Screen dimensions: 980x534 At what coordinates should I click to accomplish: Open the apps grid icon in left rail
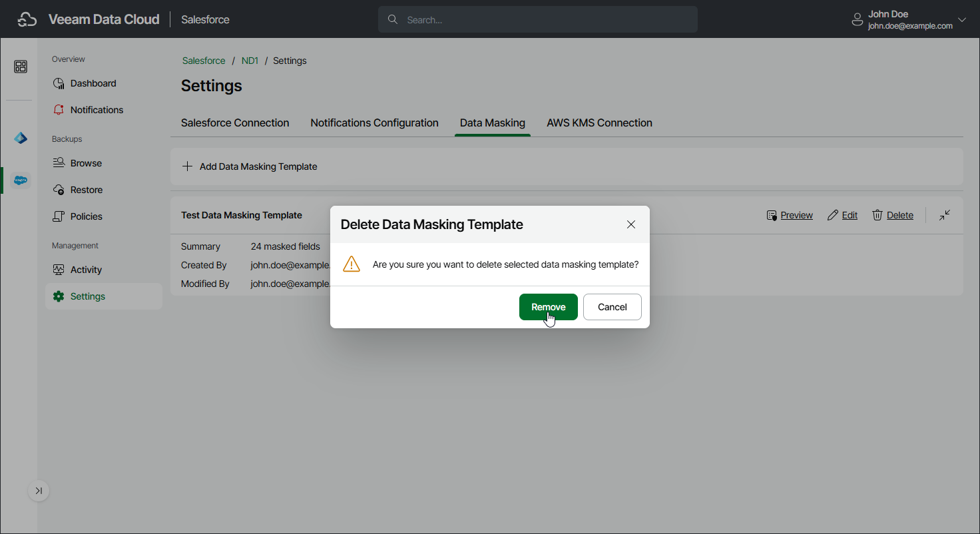coord(21,67)
